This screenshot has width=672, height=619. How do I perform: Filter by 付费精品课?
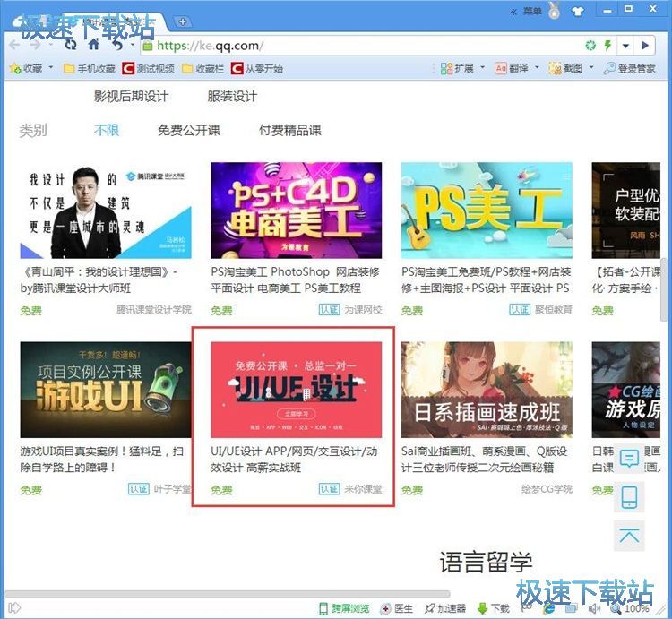[x=290, y=130]
